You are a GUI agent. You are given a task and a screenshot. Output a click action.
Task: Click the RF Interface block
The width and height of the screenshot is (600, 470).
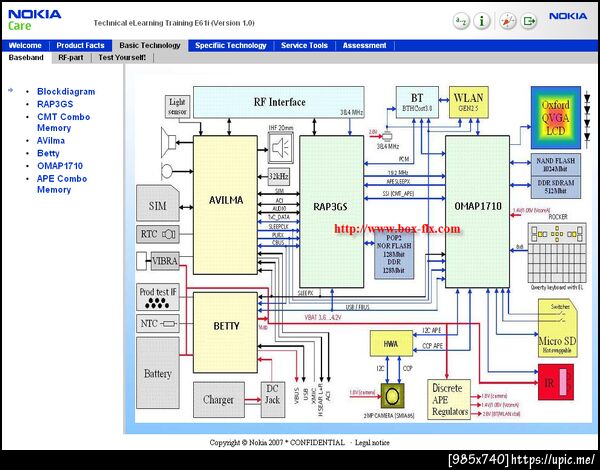[x=279, y=102]
